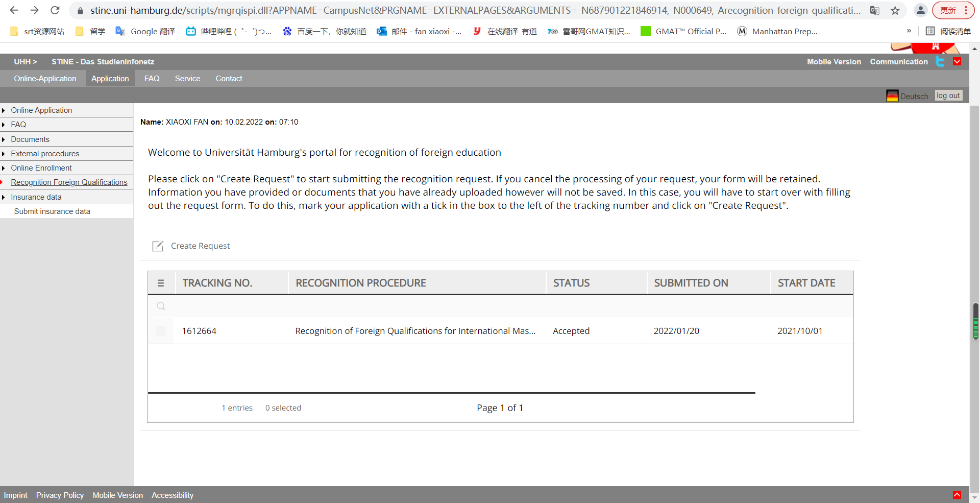Click the Twitter bird icon in the header

coord(941,62)
